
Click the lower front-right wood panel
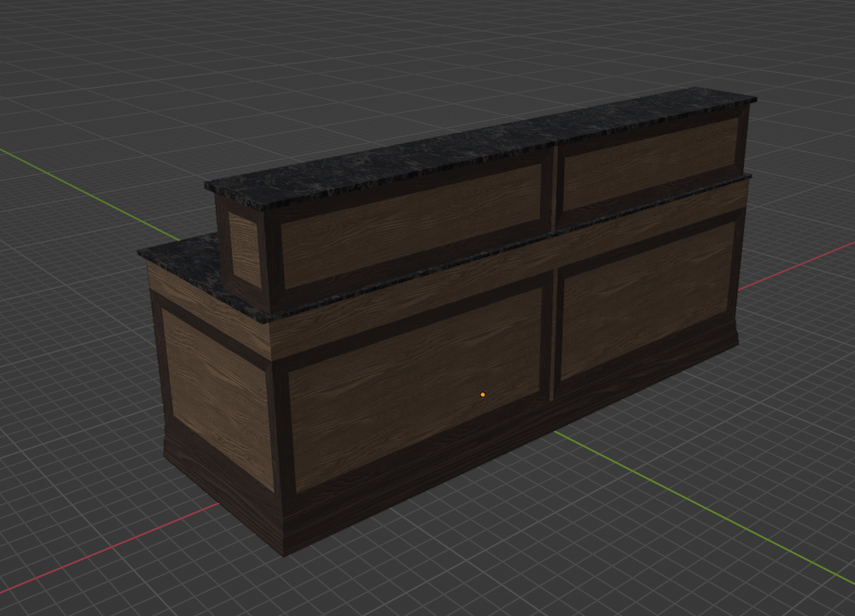coord(648,299)
